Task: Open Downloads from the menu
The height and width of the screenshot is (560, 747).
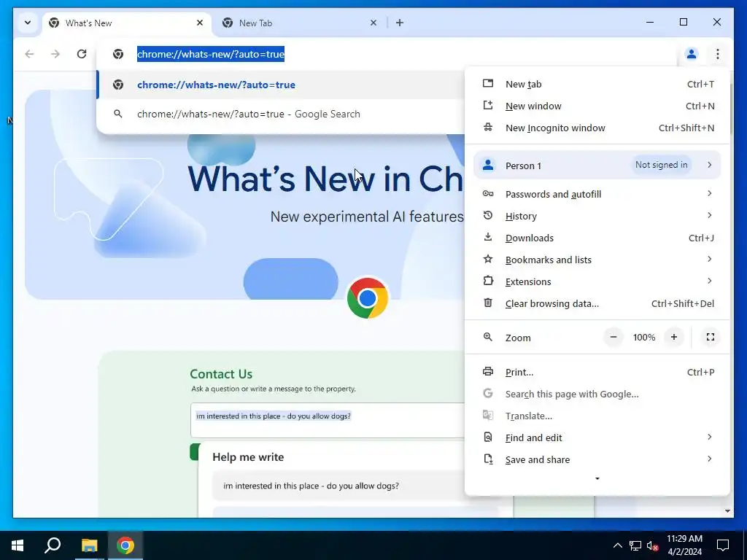Action: click(597, 238)
